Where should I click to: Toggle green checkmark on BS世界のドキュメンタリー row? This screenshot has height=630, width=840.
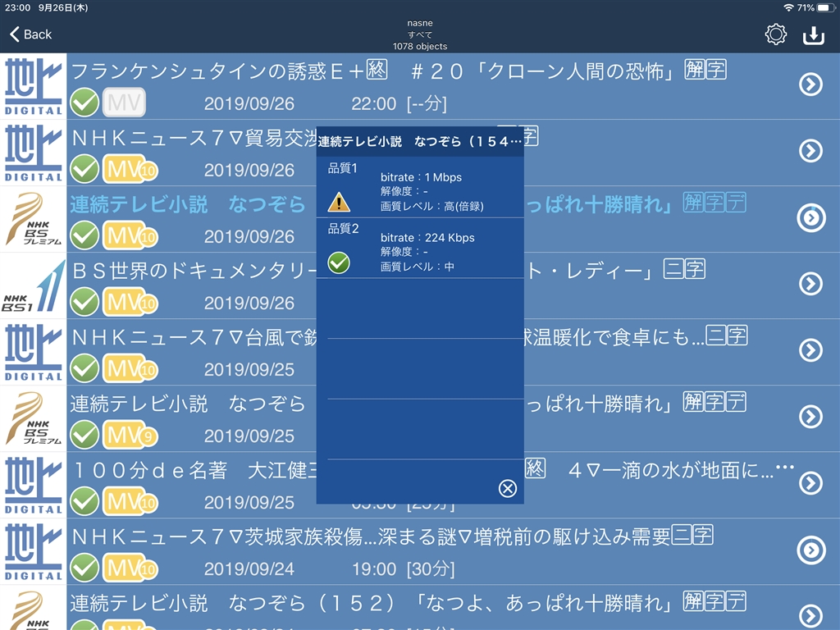pyautogui.click(x=84, y=302)
